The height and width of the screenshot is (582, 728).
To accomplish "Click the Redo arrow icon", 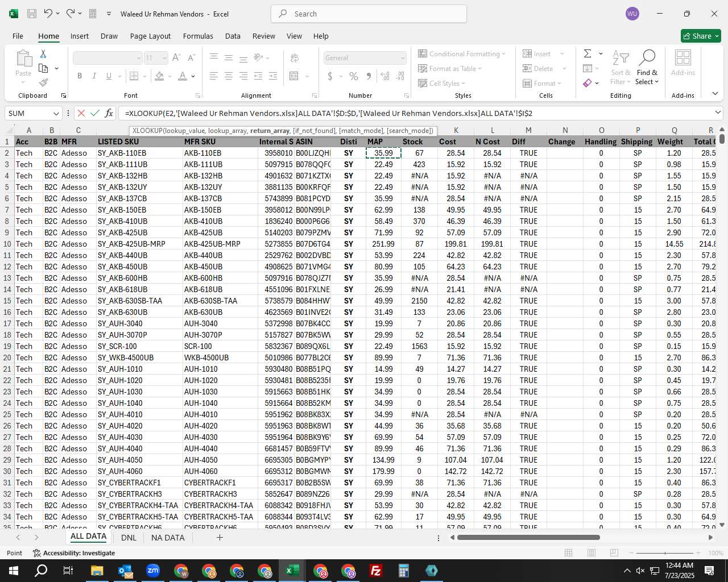I will click(x=71, y=14).
